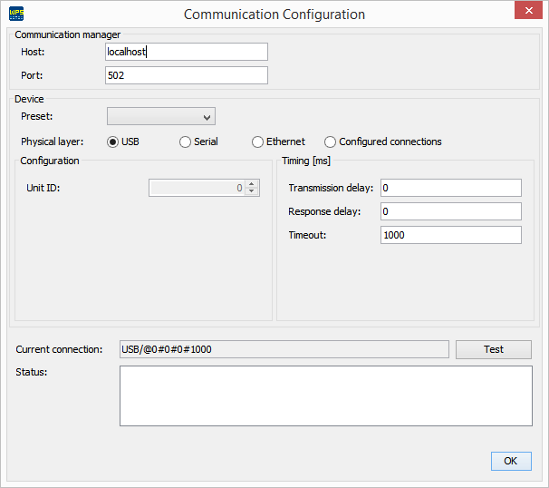Click the 'Host:' label
This screenshot has height=488, width=549.
tap(33, 52)
